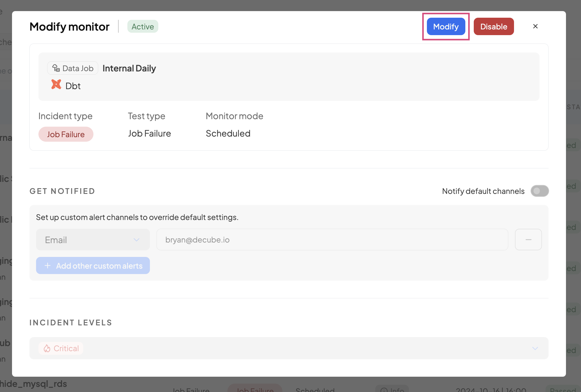Click the bryan@decube.io email field
Image resolution: width=581 pixels, height=392 pixels.
pyautogui.click(x=332, y=240)
